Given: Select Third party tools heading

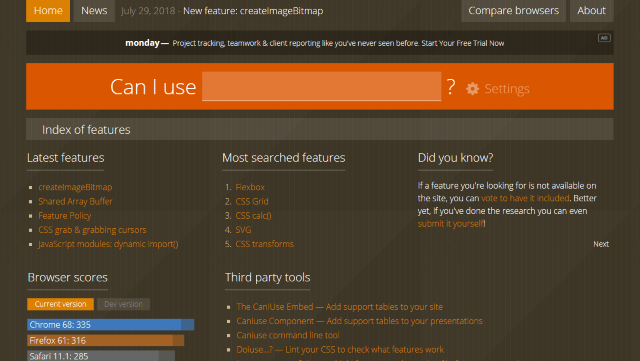Looking at the screenshot, I should (268, 277).
